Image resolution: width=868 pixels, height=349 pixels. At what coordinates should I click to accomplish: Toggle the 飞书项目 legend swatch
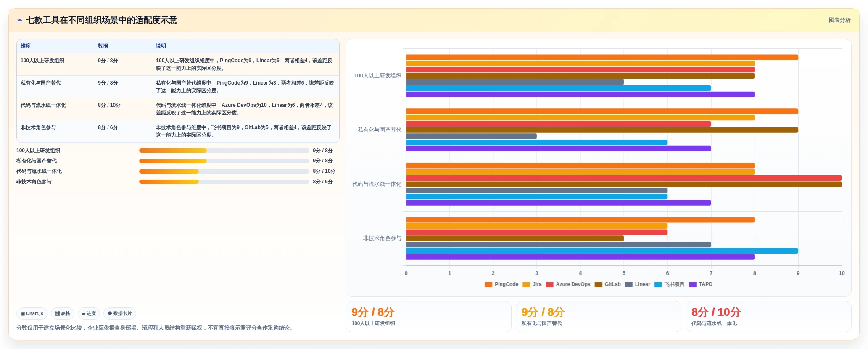[x=658, y=285]
